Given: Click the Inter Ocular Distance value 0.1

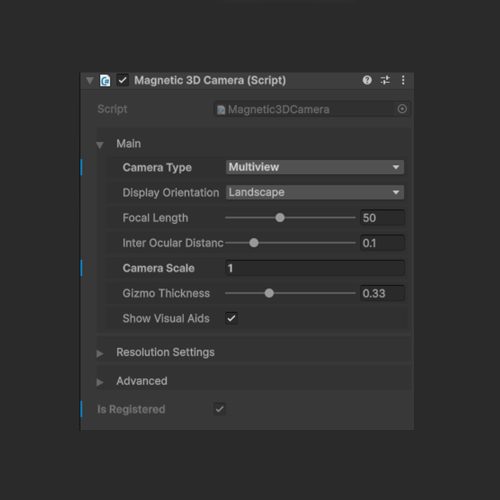Looking at the screenshot, I should coord(382,243).
